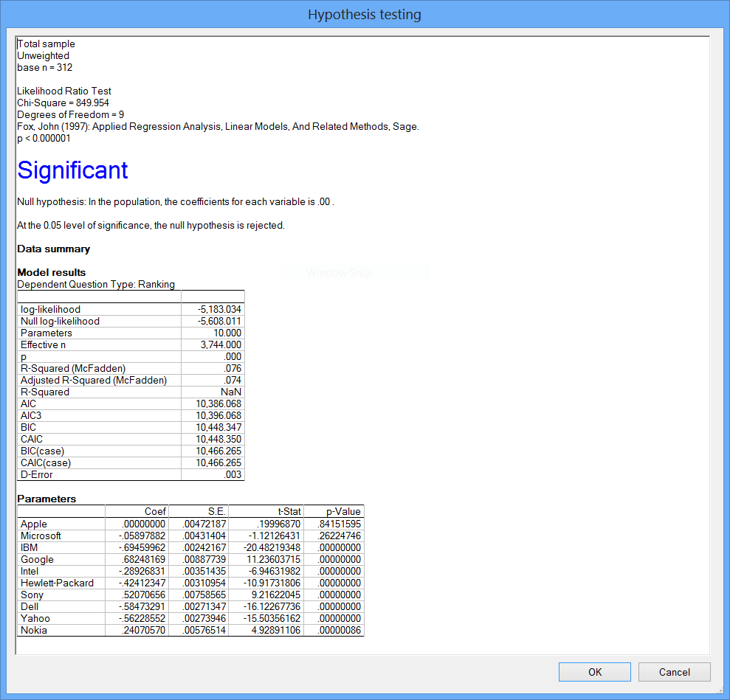
Task: Click Google's coefficient .68248169
Action: tap(144, 559)
